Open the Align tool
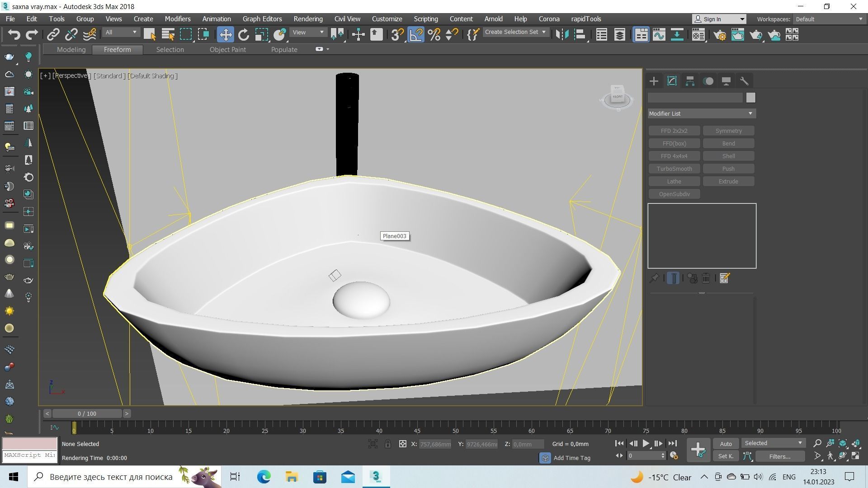The height and width of the screenshot is (488, 868). [x=580, y=34]
